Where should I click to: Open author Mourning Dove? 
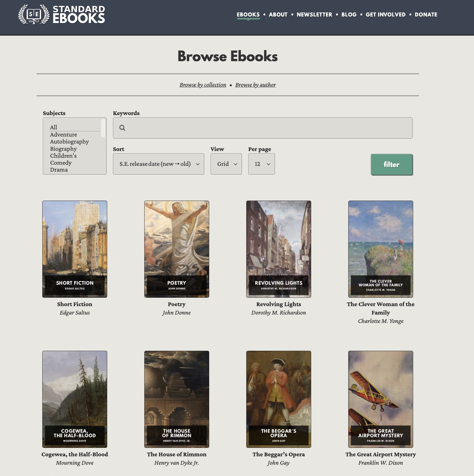[x=75, y=463]
